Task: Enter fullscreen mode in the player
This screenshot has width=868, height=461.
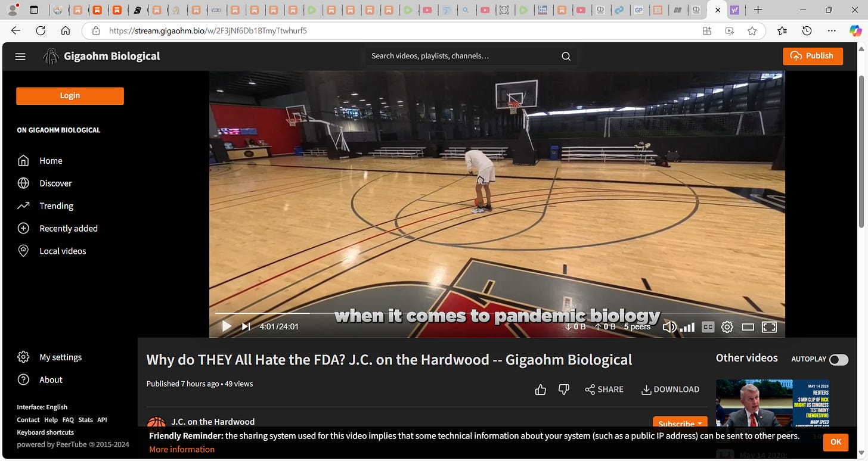Action: click(x=769, y=327)
